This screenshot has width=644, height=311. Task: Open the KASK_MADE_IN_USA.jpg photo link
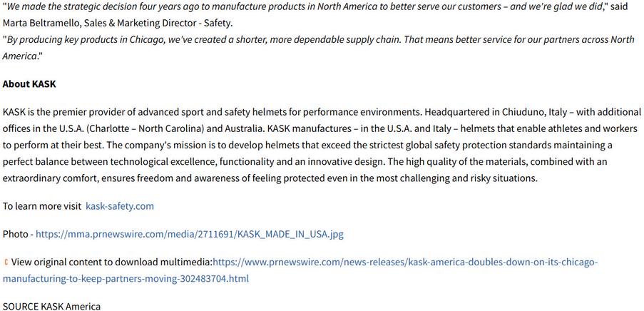point(189,235)
